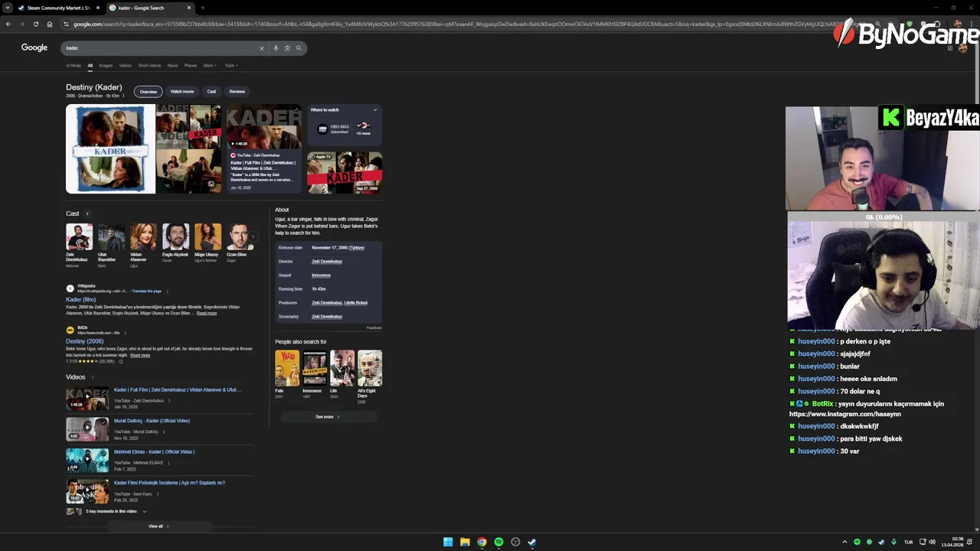The width and height of the screenshot is (980, 551).
Task: Open cast member Ufuk Bayraktar
Action: pyautogui.click(x=110, y=245)
